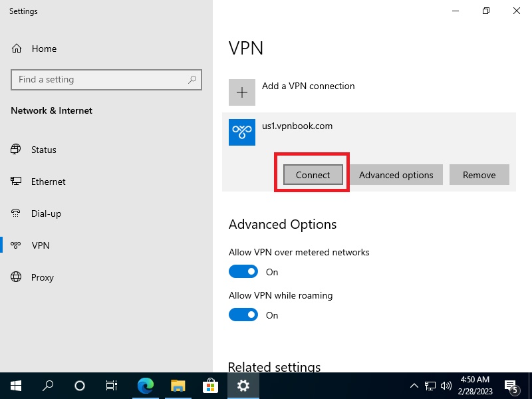The image size is (532, 399).
Task: Disable Allow VPN over metered networks
Action: (243, 272)
